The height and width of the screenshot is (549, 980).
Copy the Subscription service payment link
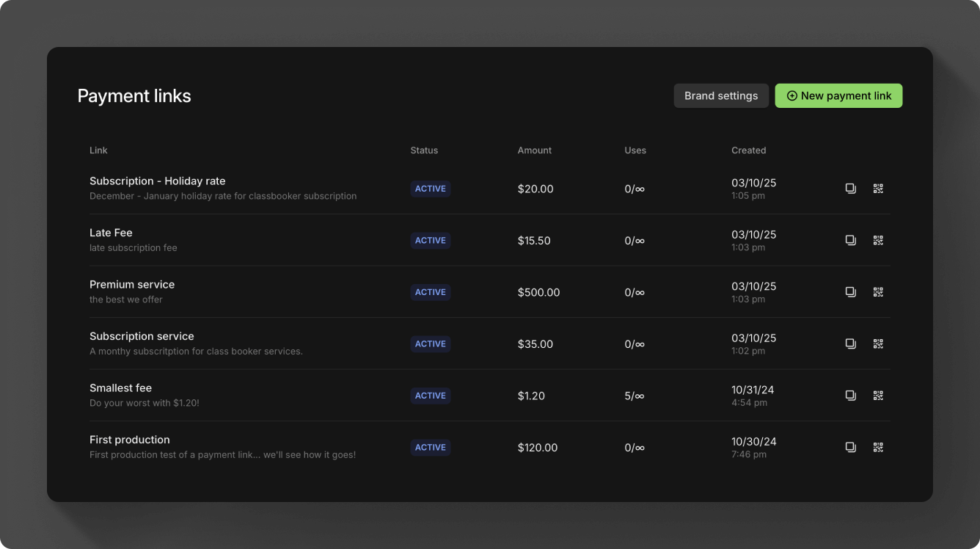coord(850,343)
